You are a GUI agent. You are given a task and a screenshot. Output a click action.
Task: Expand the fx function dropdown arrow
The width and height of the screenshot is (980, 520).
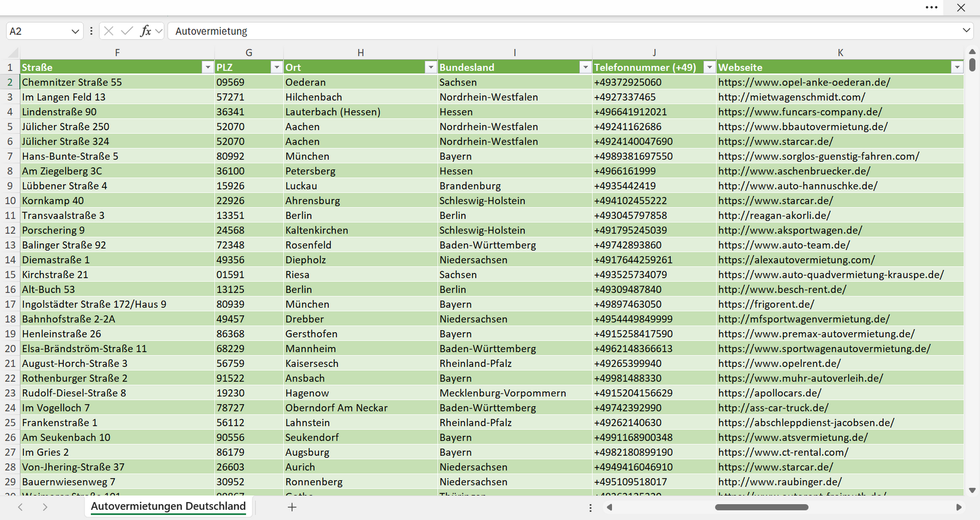(158, 31)
